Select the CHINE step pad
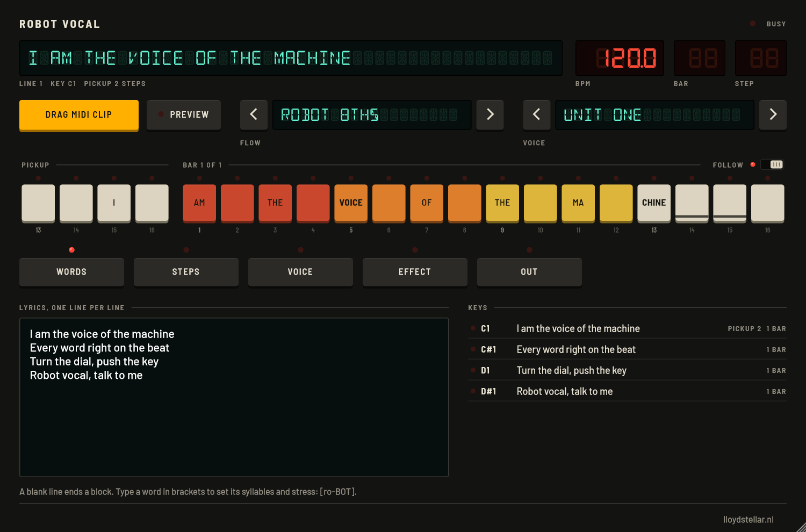This screenshot has width=806, height=532. pyautogui.click(x=654, y=203)
